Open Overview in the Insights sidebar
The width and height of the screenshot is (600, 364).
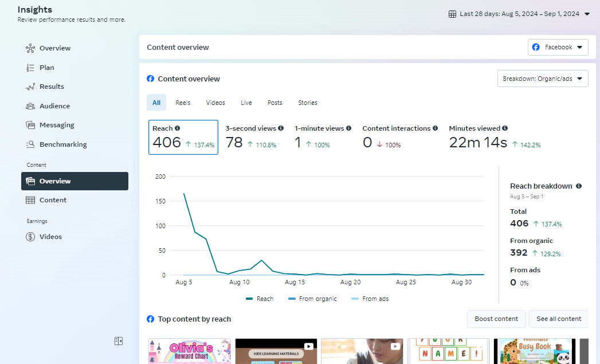[54, 48]
